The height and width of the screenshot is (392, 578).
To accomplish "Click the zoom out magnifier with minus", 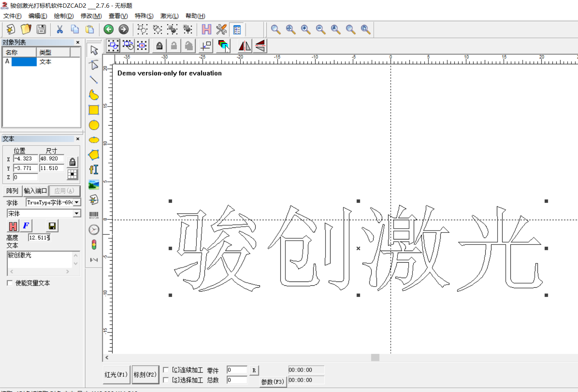I will click(321, 29).
